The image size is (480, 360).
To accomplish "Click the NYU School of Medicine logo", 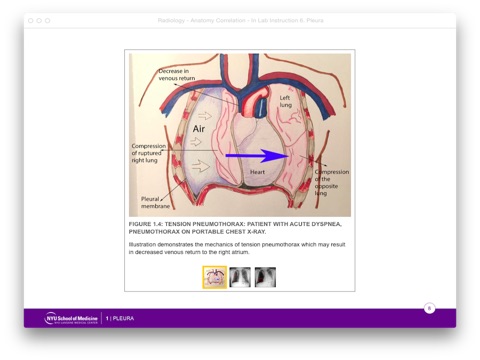I will (x=71, y=319).
